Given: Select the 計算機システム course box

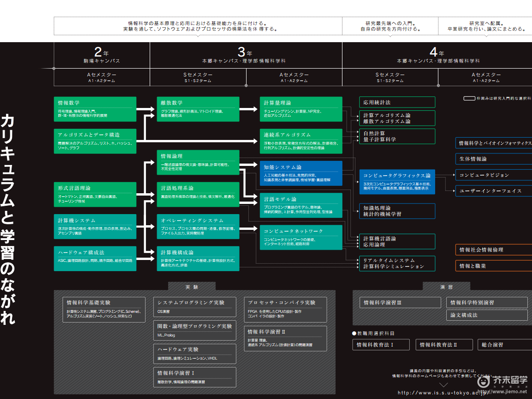Looking at the screenshot, I should coord(95,227).
